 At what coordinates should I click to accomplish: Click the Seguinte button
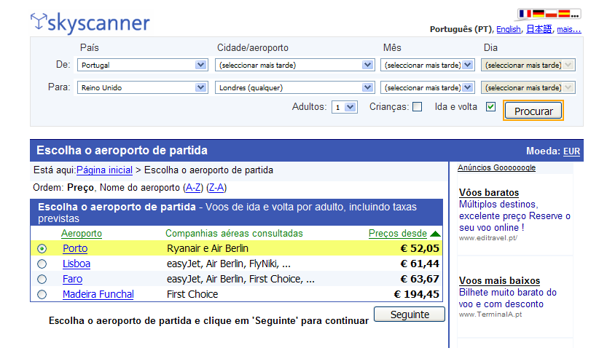(x=410, y=314)
